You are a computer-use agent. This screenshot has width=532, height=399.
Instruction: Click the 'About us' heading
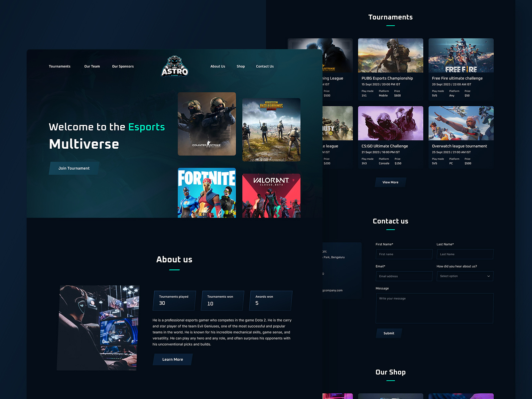tap(175, 259)
